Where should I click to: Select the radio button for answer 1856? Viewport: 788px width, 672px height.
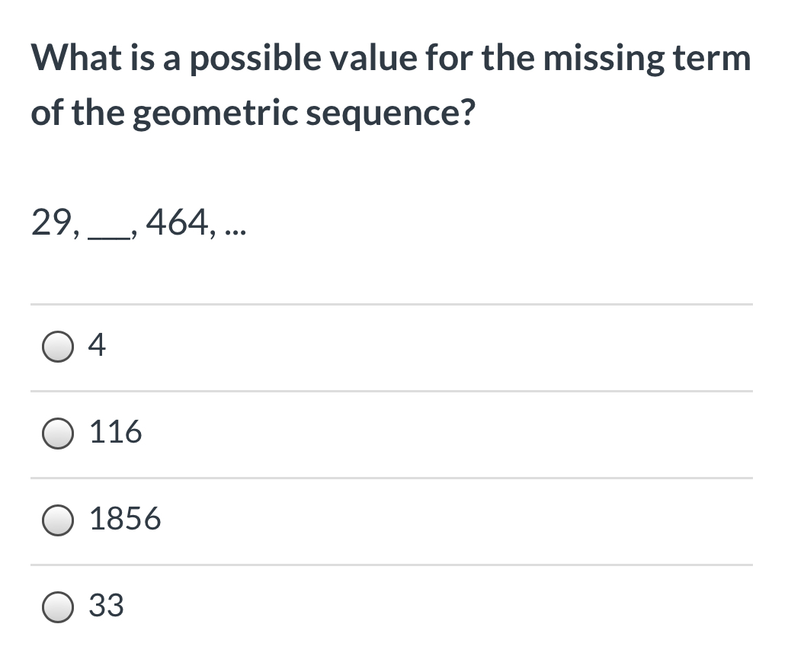coord(58,520)
